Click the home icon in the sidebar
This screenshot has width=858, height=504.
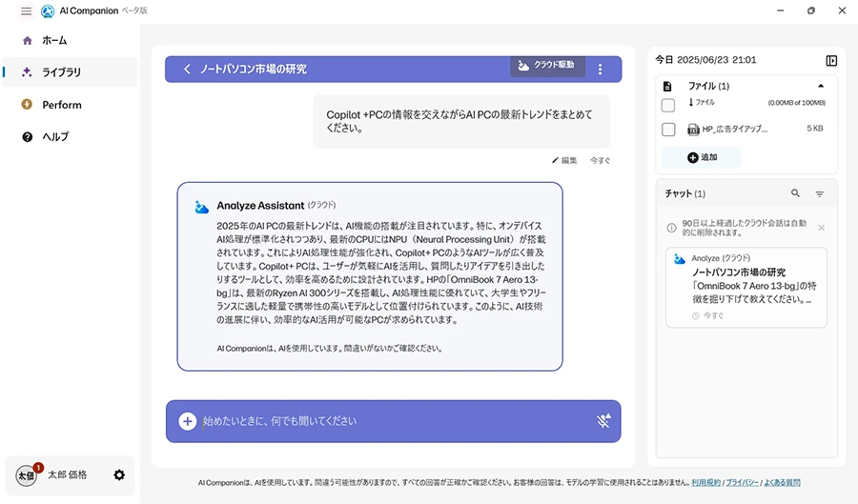[x=28, y=40]
